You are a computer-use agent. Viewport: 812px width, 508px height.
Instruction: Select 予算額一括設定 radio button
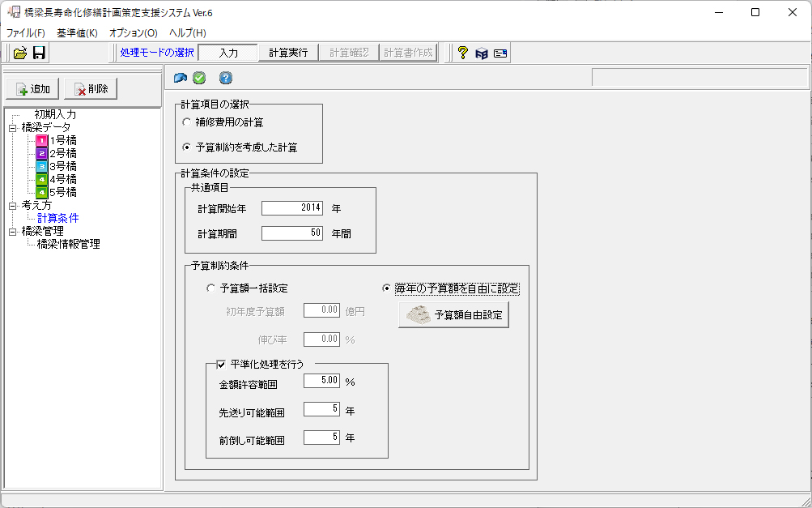tap(210, 288)
